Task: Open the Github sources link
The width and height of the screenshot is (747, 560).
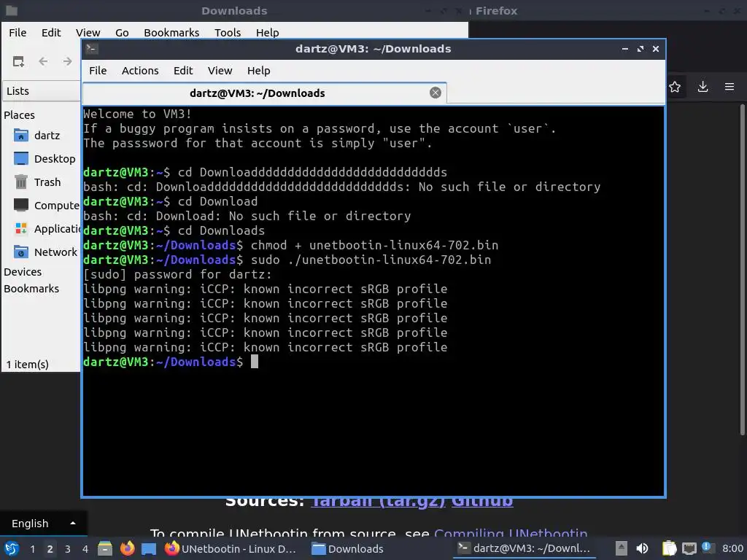Action: click(x=481, y=502)
